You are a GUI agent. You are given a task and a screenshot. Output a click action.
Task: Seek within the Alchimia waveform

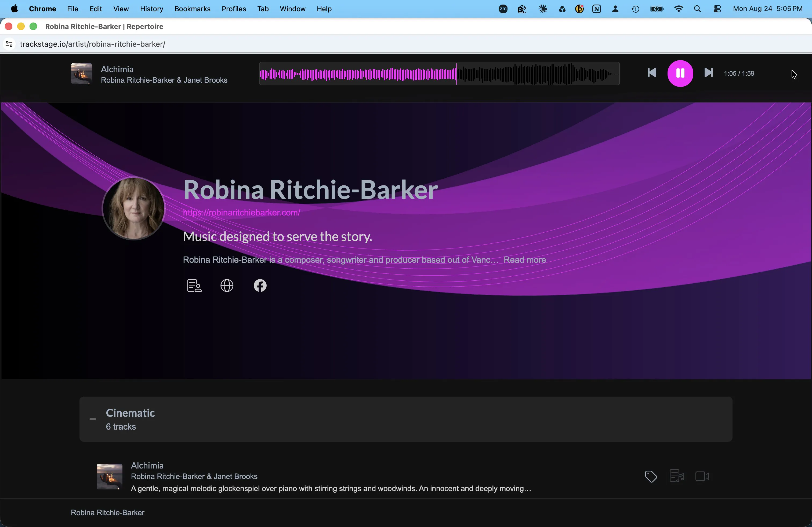tap(440, 74)
